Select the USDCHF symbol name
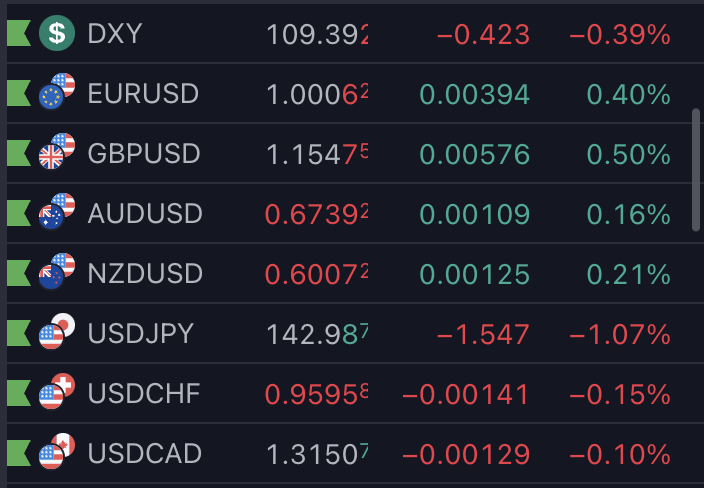 (x=144, y=394)
